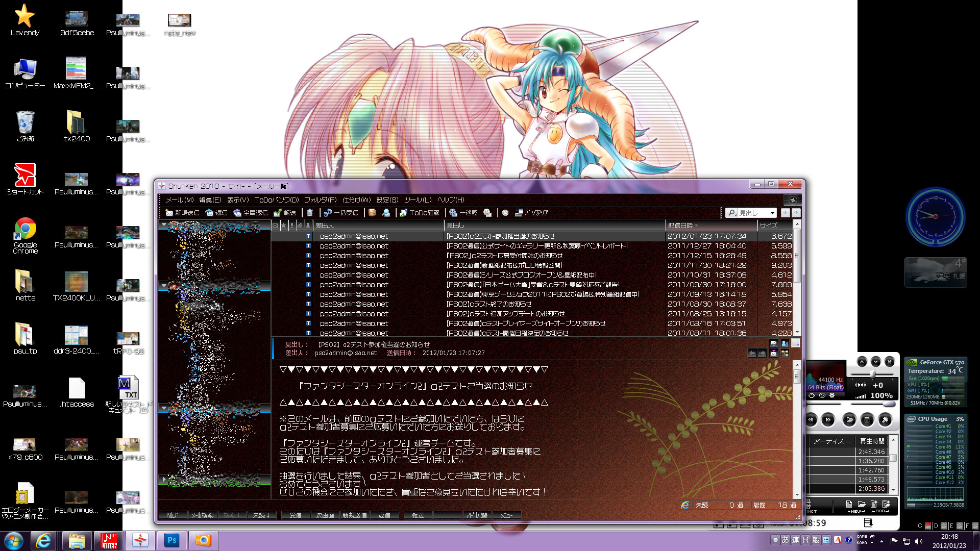
Task: Open the 見出し search field dropdown
Action: pos(772,213)
